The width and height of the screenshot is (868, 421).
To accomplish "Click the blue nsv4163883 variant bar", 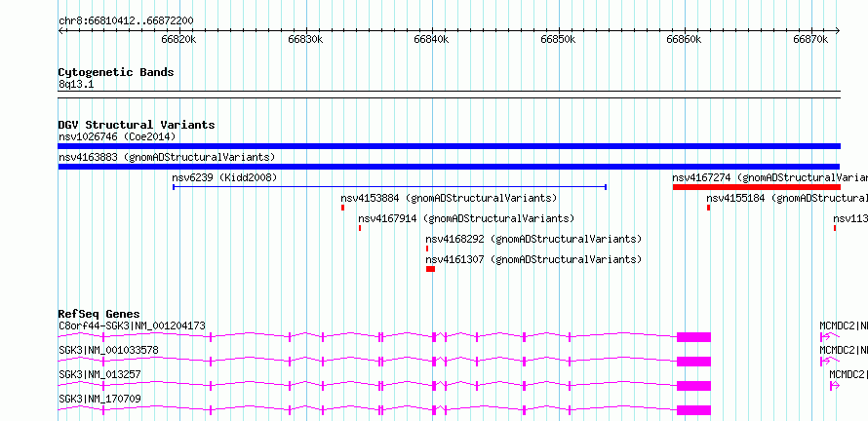I will click(449, 167).
